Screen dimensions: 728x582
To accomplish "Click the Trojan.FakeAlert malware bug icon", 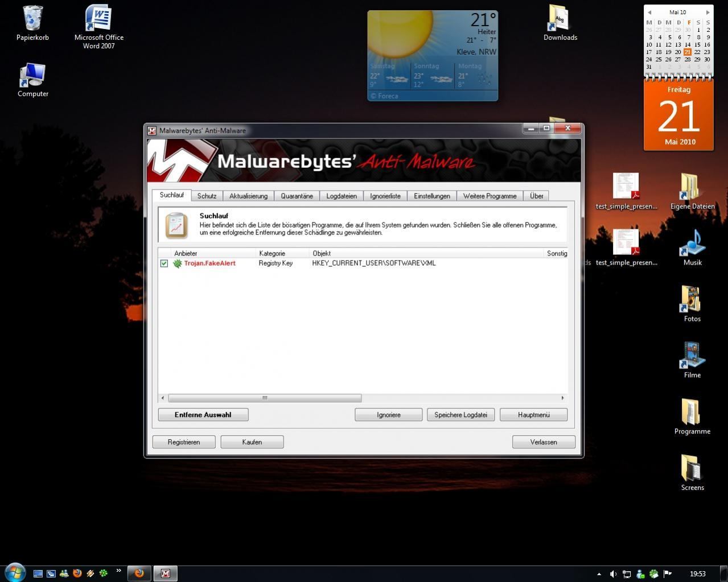I will 178,263.
